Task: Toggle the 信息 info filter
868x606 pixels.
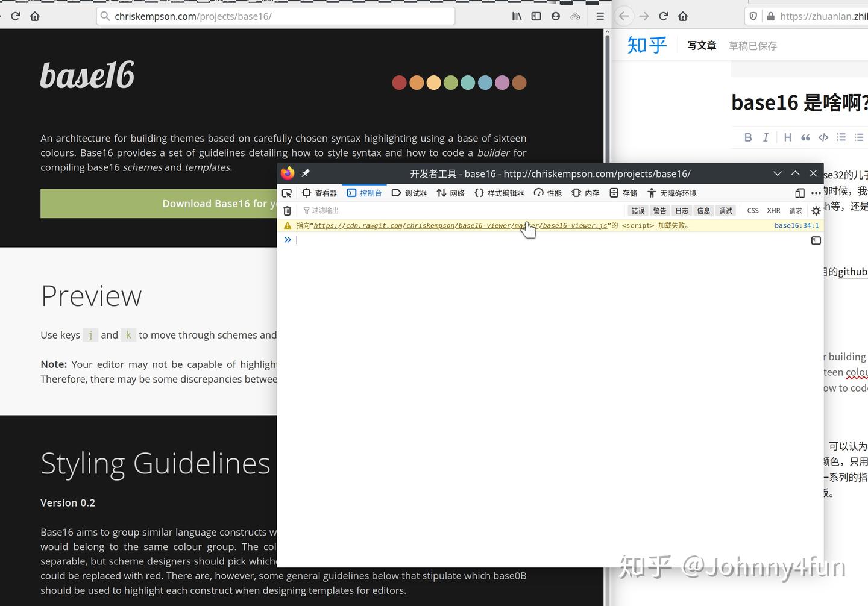Action: [703, 210]
